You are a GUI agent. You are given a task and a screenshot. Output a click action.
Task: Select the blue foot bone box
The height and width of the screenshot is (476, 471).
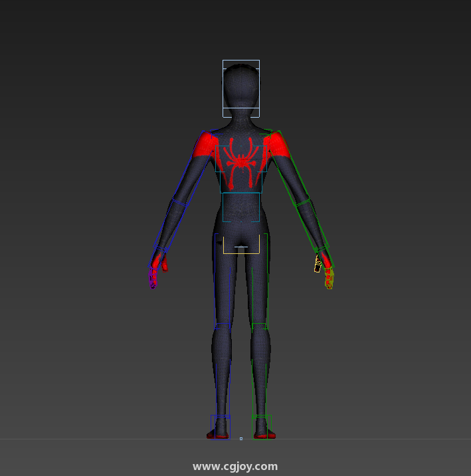pyautogui.click(x=221, y=425)
